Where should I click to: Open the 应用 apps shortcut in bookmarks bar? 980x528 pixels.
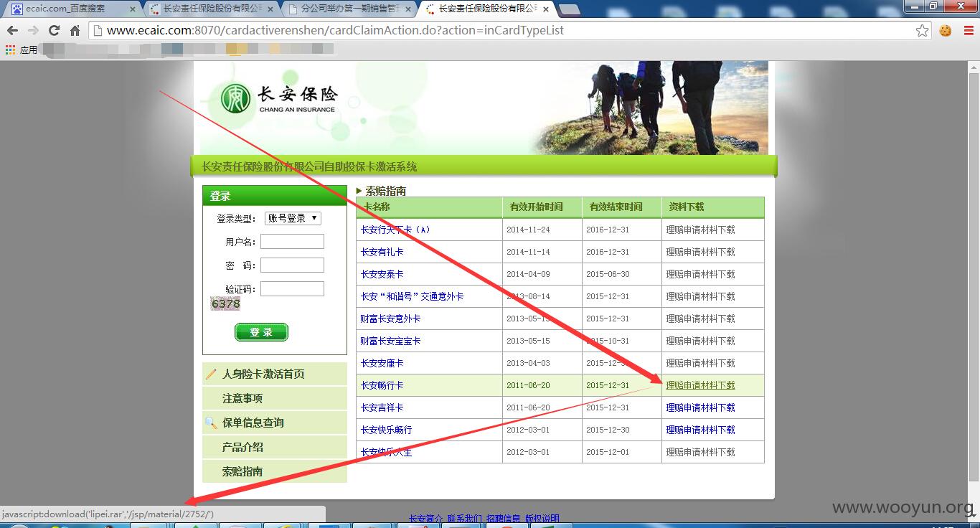[x=22, y=49]
